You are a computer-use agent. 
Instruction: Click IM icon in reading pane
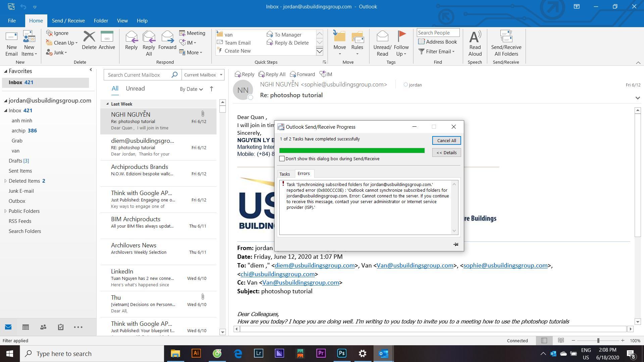[x=326, y=74]
